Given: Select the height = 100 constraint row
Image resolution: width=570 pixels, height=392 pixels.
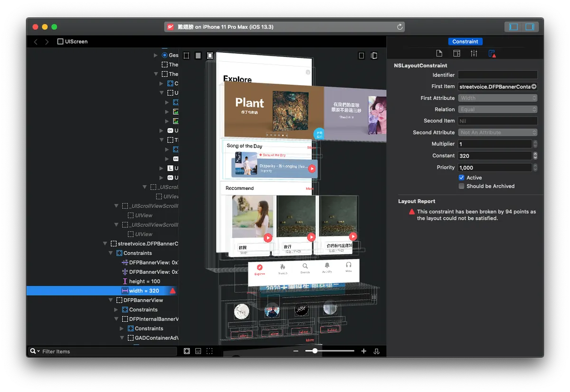Looking at the screenshot, I should coord(144,281).
